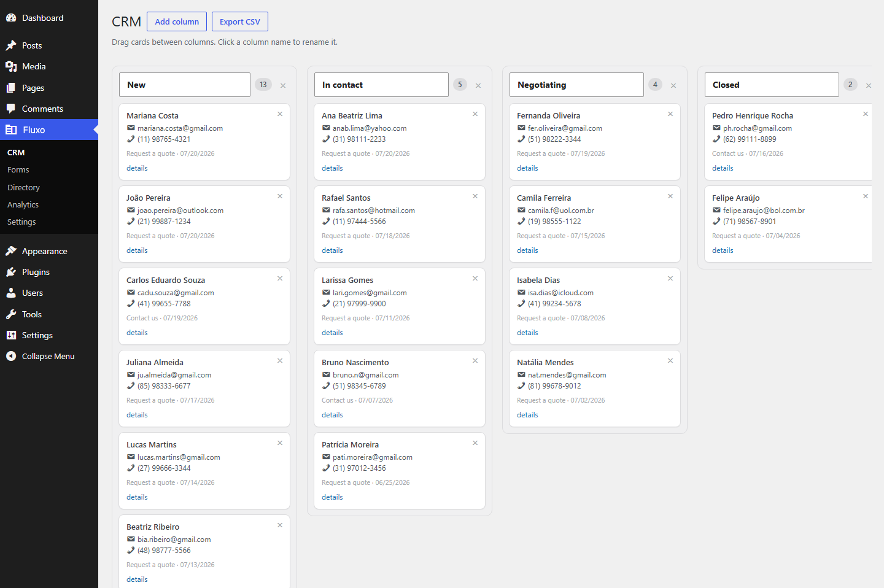Remove Mariana Costa's card
884x588 pixels.
(x=280, y=114)
